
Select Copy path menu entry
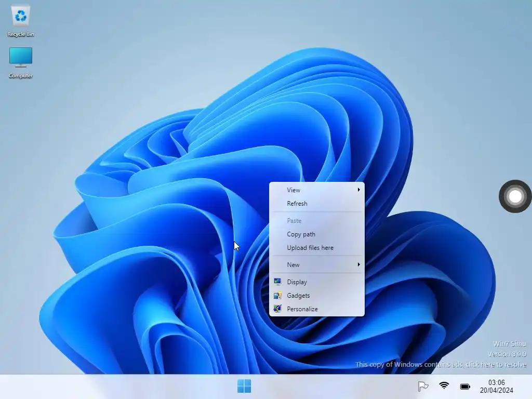tap(317, 234)
